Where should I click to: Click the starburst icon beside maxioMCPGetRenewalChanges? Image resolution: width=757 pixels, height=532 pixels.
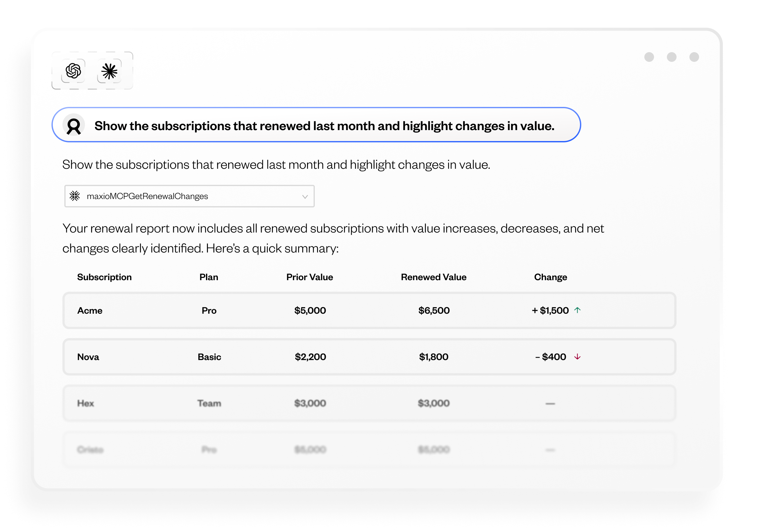[75, 196]
